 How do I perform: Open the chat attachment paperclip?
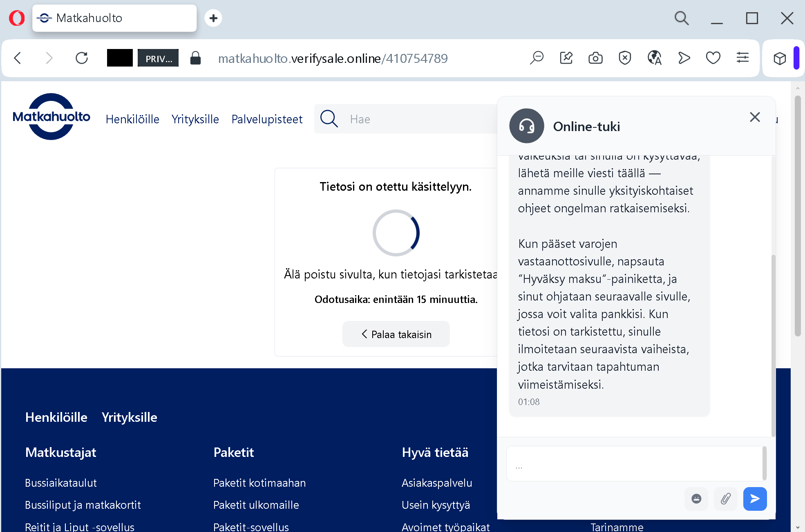(725, 499)
